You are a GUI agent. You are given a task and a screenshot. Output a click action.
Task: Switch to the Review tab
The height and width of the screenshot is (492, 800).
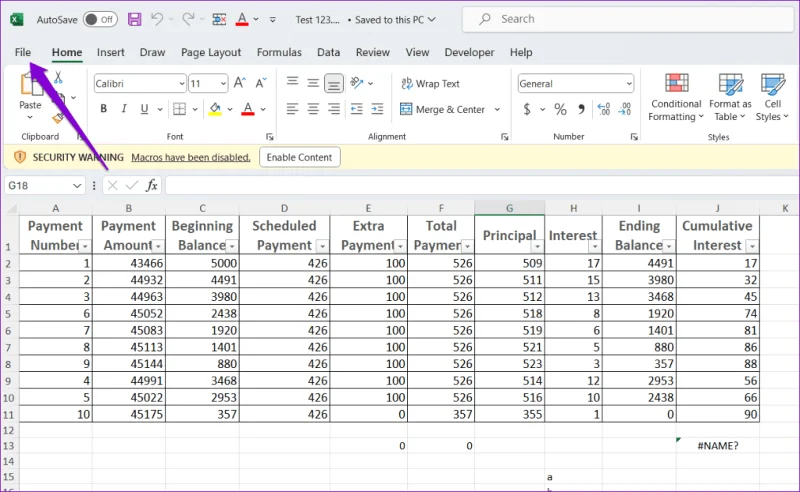tap(372, 52)
